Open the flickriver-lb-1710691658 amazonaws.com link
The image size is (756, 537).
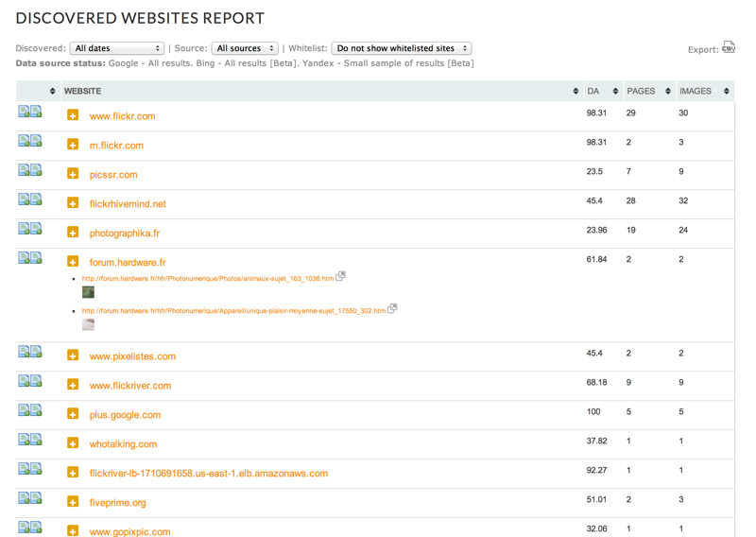208,474
